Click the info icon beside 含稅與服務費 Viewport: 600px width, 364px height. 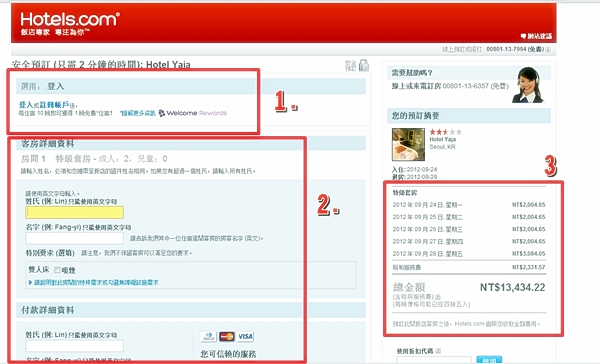438,297
